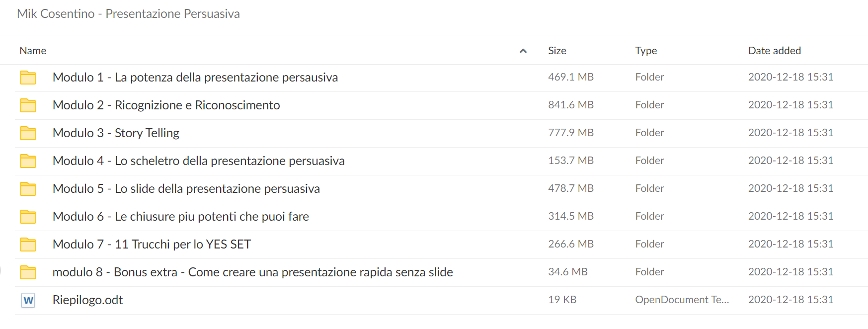
Task: Sort the list by Type column
Action: (646, 51)
